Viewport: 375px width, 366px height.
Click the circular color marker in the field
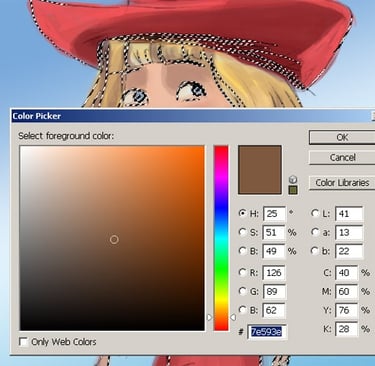click(114, 239)
